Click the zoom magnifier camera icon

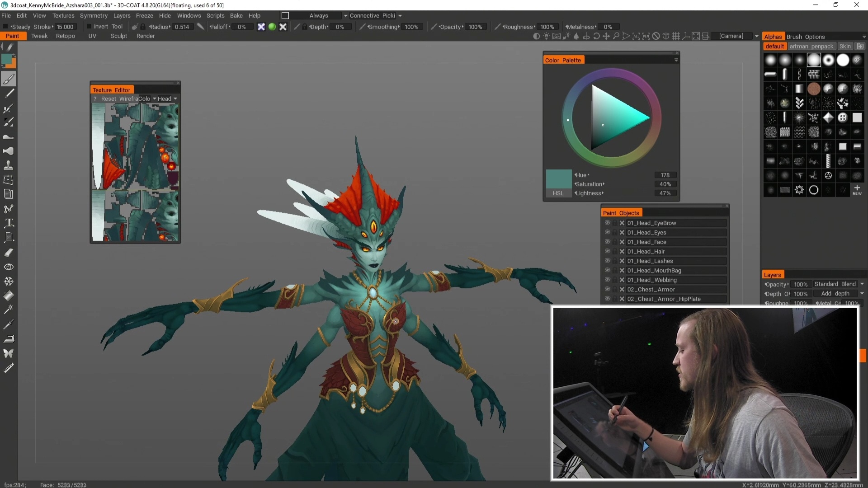616,36
